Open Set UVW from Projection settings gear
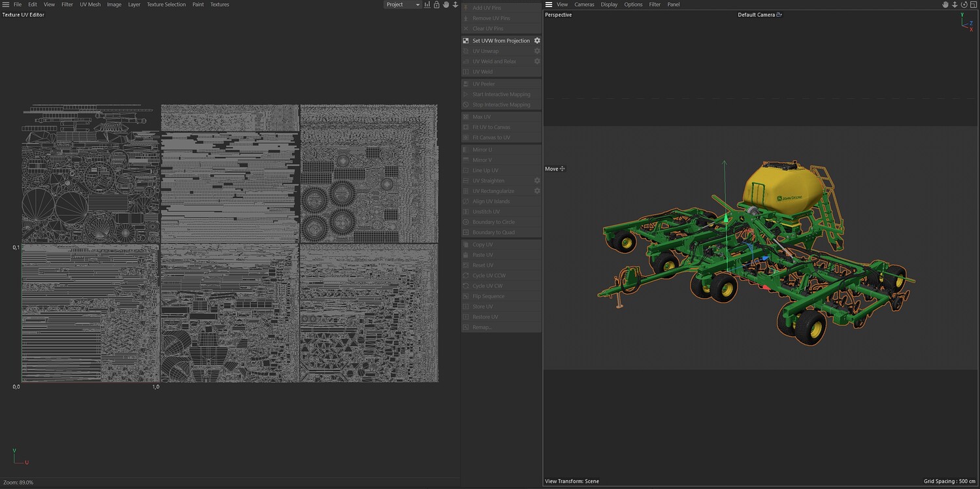 tap(537, 41)
